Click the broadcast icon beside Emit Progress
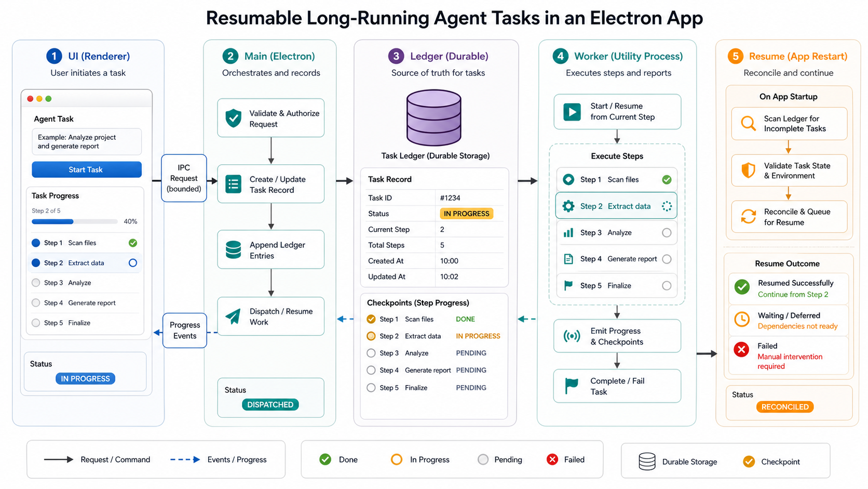This screenshot has height=489, width=868. [572, 336]
